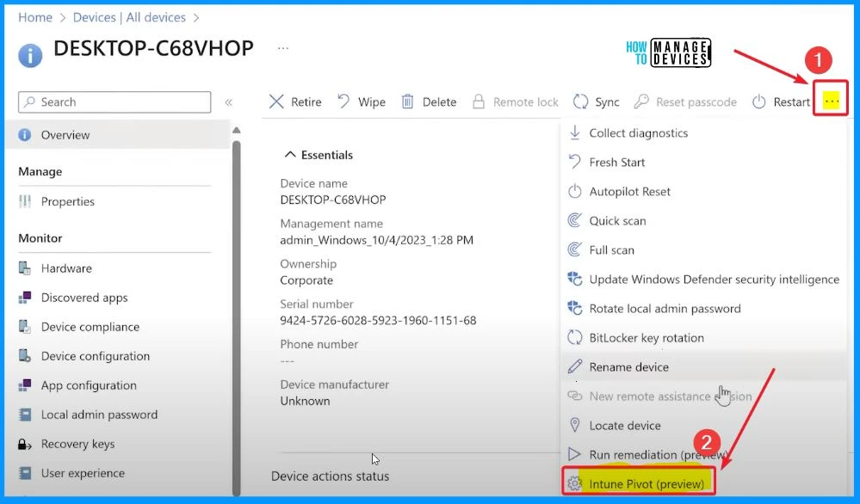
Task: Choose Collect diagnostics from the menu
Action: coord(639,132)
